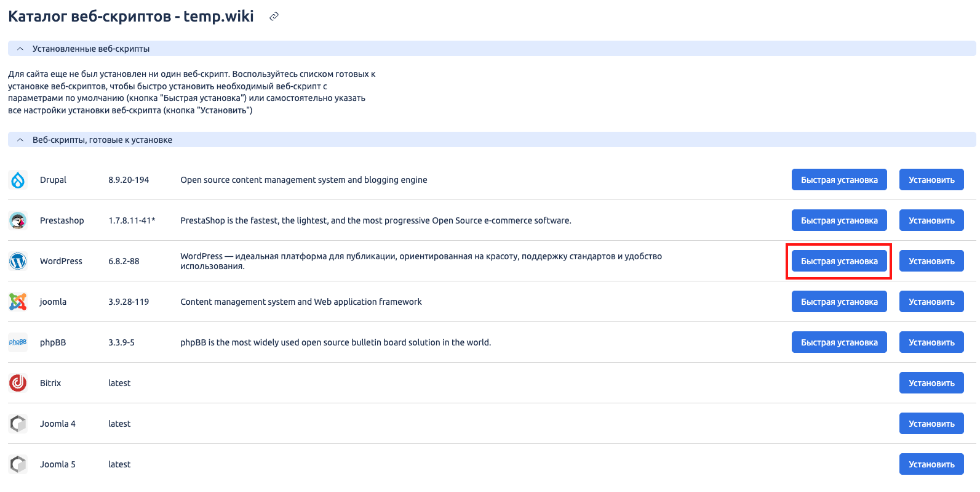
Task: Click the Bitrix logo icon
Action: pyautogui.click(x=18, y=383)
